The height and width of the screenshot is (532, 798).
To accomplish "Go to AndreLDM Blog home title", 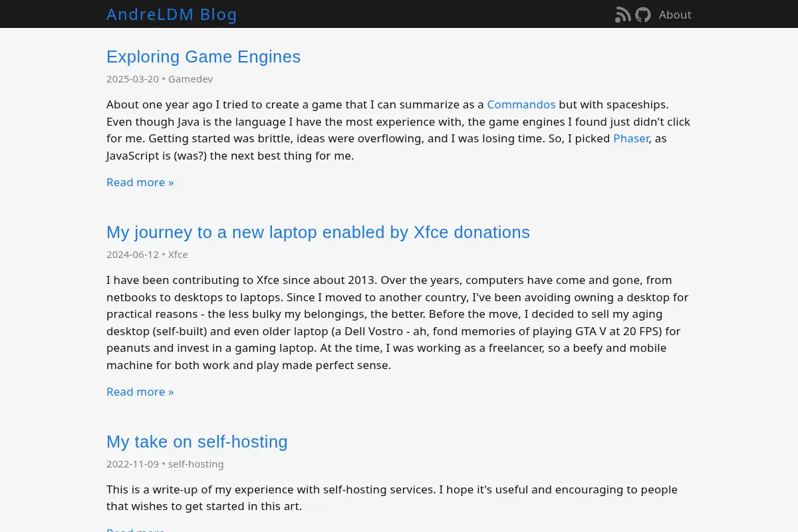I will [x=172, y=15].
